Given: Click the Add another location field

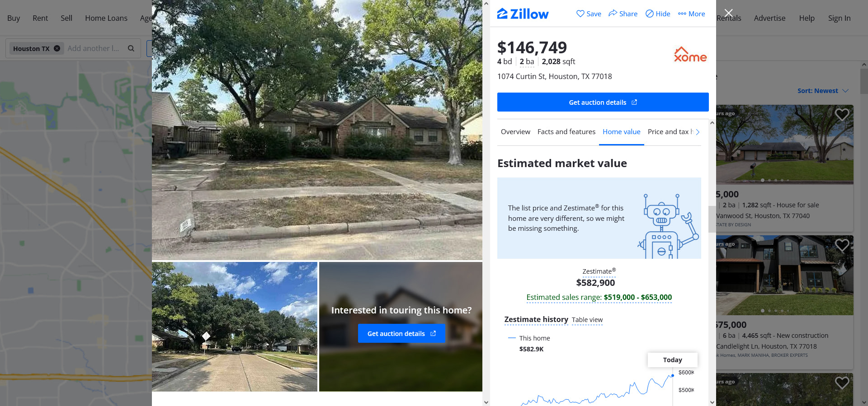Looking at the screenshot, I should [94, 48].
